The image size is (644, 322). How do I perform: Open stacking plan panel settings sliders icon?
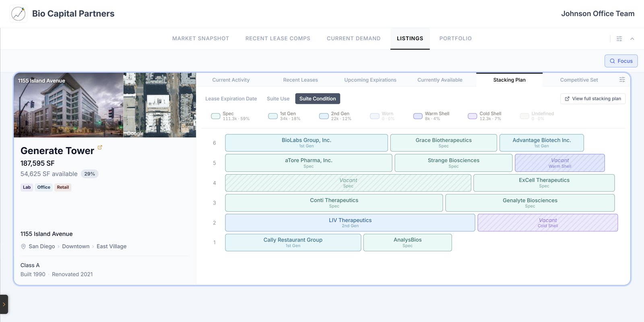click(x=622, y=80)
